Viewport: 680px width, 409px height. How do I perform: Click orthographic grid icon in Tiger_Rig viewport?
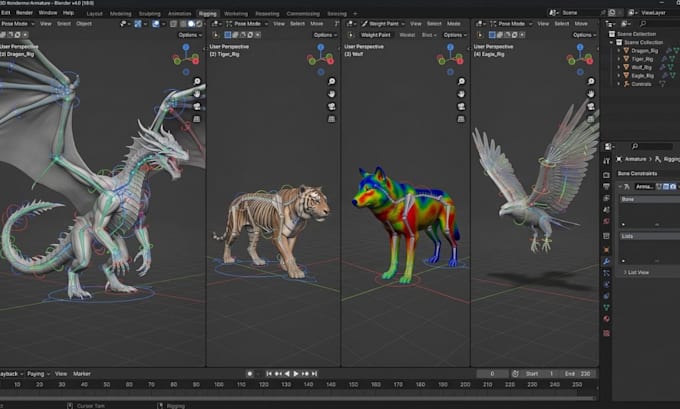332,118
